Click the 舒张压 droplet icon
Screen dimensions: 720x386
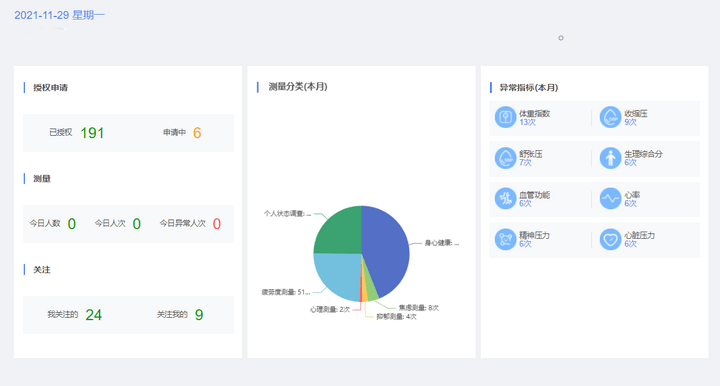pyautogui.click(x=505, y=158)
